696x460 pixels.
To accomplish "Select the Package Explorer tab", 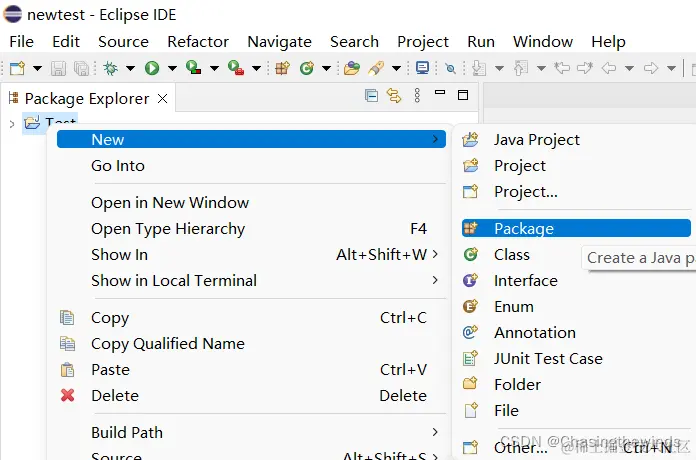I will 87,99.
